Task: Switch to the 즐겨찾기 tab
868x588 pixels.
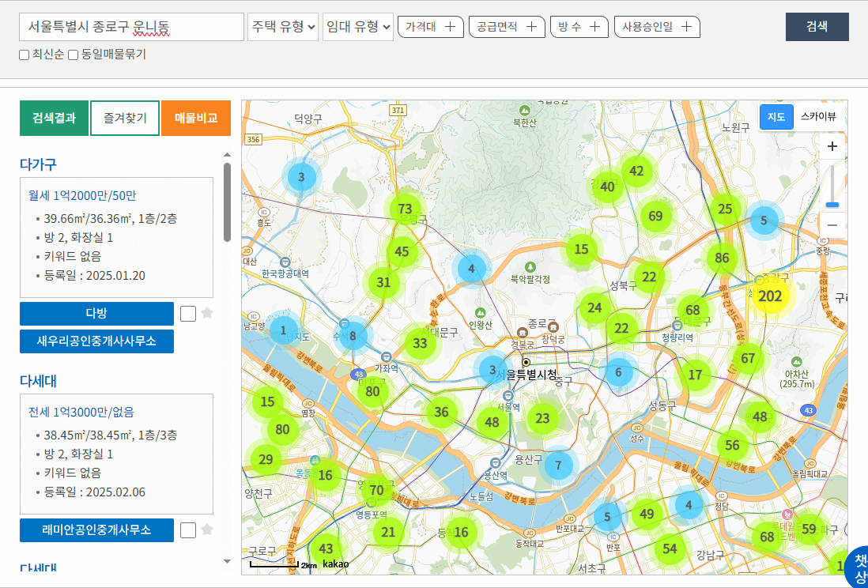Action: tap(125, 118)
